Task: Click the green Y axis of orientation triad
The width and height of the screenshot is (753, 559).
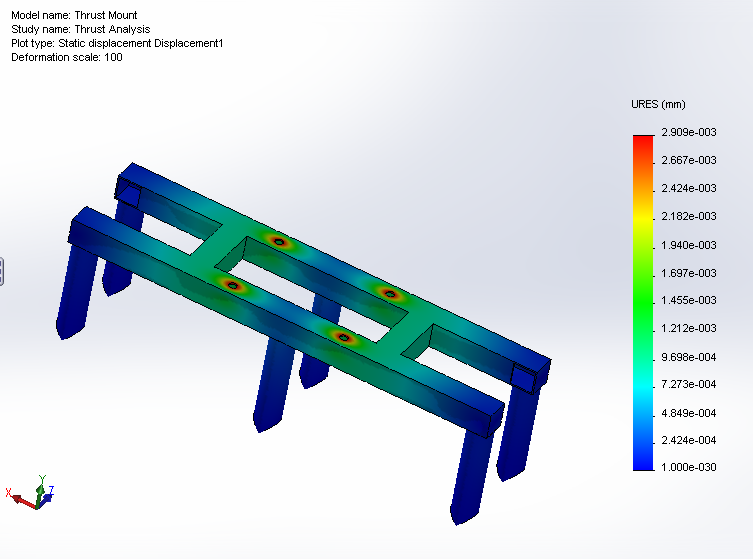Action: (x=41, y=489)
